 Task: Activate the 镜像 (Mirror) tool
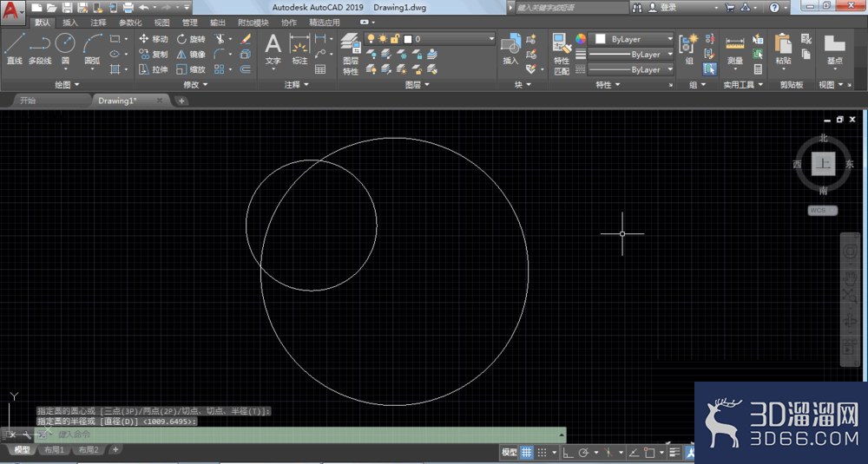tap(191, 54)
